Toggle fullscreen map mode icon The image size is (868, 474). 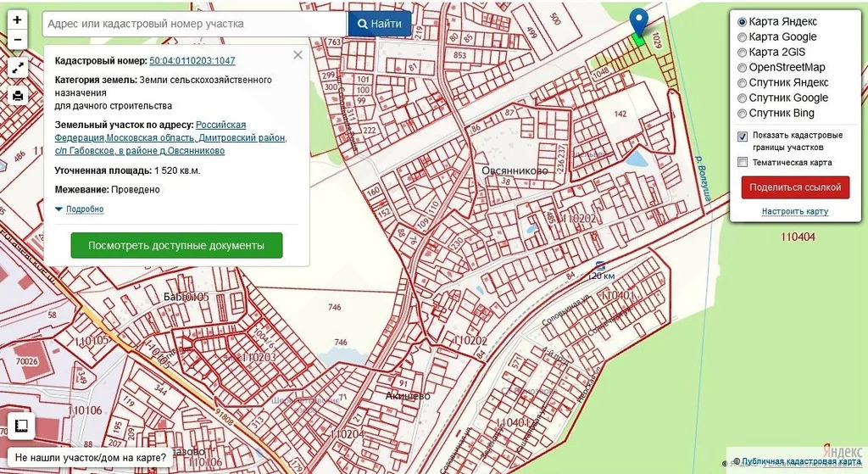coord(17,69)
